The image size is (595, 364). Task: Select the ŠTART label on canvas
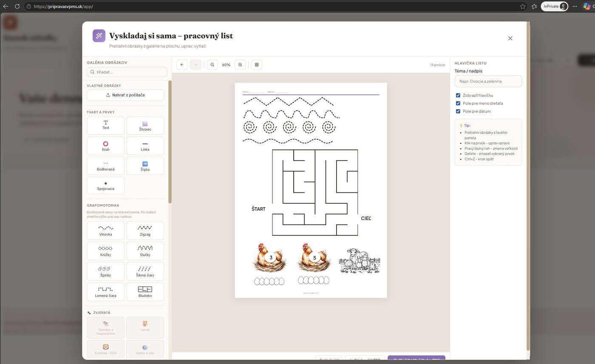tap(258, 209)
